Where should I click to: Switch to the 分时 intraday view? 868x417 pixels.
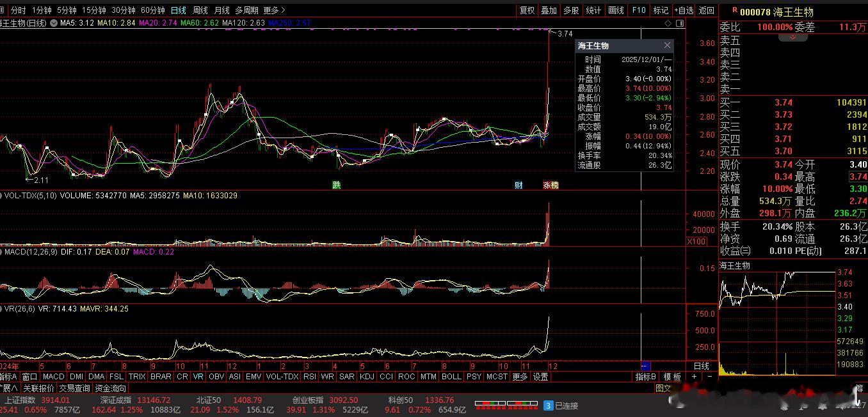coord(19,10)
